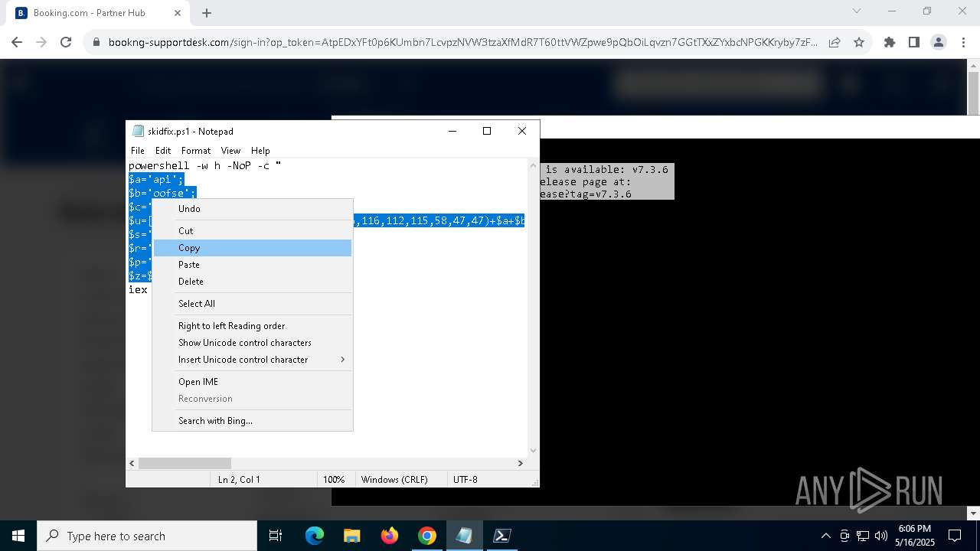Image resolution: width=980 pixels, height=551 pixels.
Task: Toggle the Chrome side panel icon
Action: coord(914,43)
